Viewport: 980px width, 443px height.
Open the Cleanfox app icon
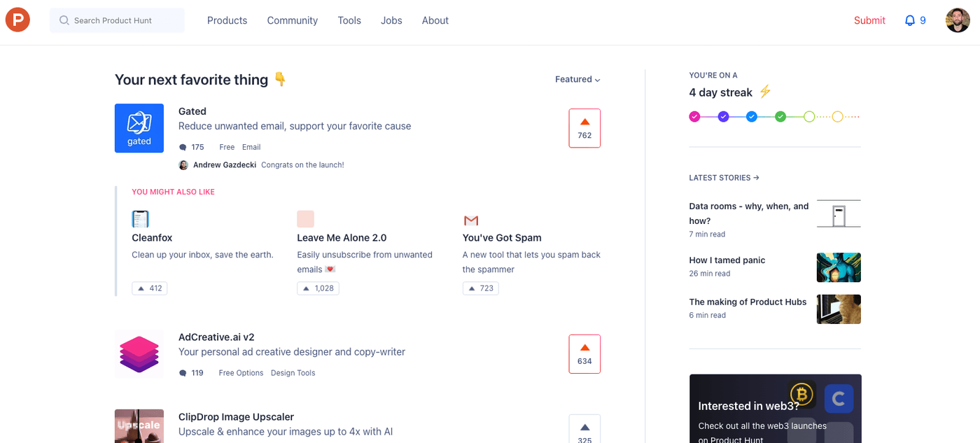[141, 219]
